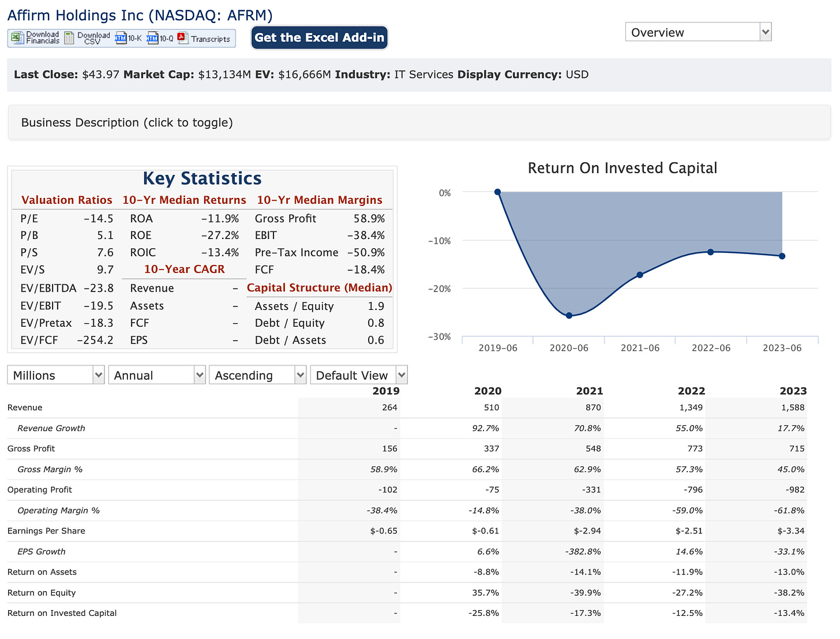Open the 10-Q filing icon
The width and height of the screenshot is (840, 639).
point(152,38)
